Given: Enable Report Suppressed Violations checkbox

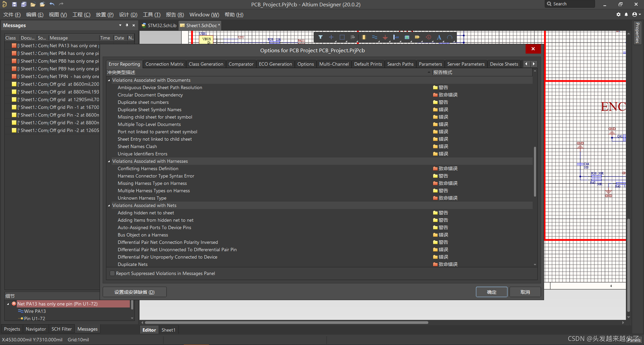Looking at the screenshot, I should (x=112, y=273).
